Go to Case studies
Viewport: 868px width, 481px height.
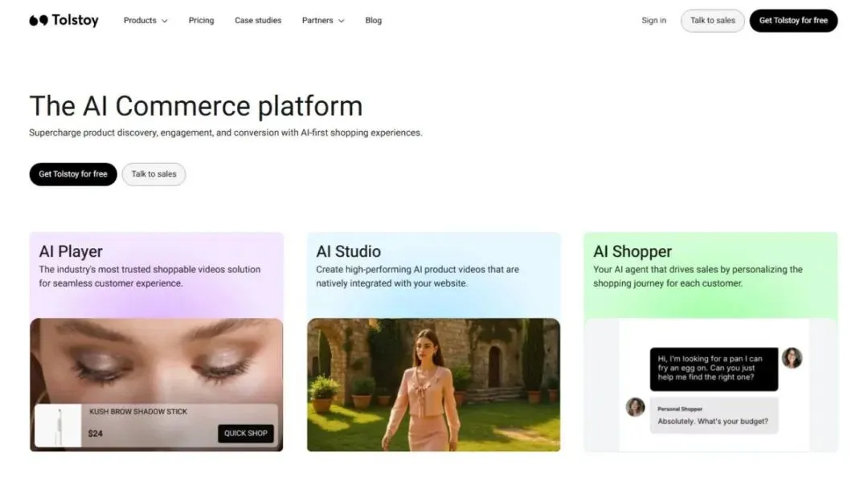pos(258,20)
